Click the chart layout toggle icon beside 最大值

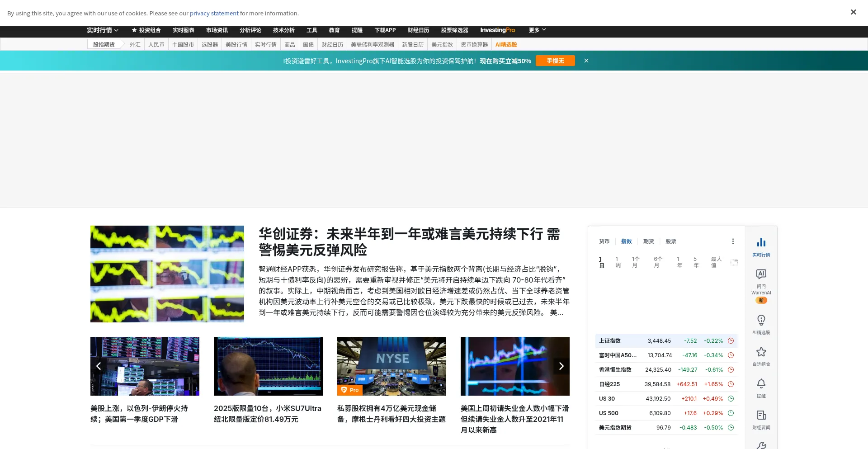pos(734,262)
